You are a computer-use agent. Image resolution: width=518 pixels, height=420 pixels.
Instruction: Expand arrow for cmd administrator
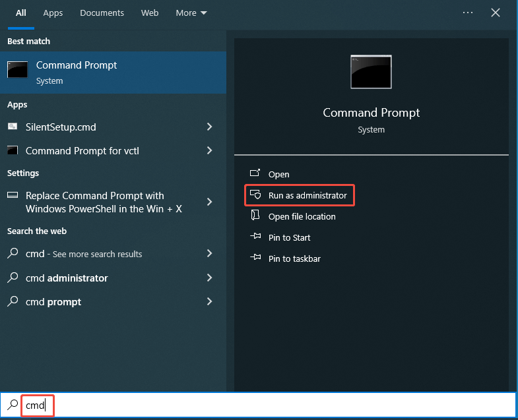[x=209, y=278]
